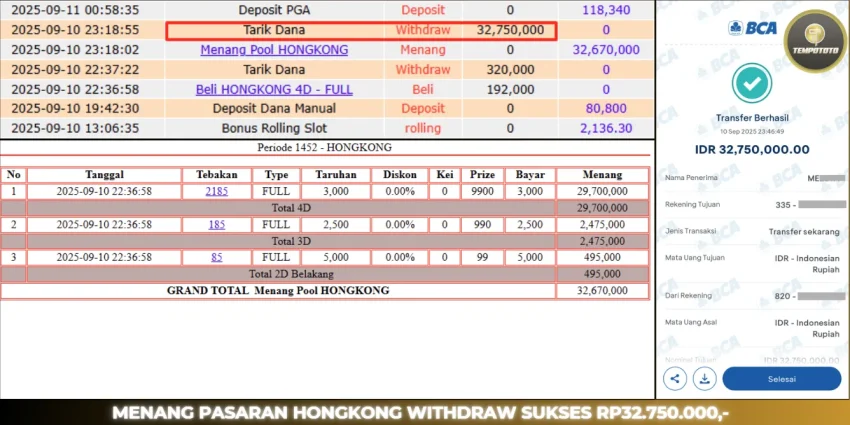Click the grand total 32,670,000 value

pyautogui.click(x=602, y=291)
